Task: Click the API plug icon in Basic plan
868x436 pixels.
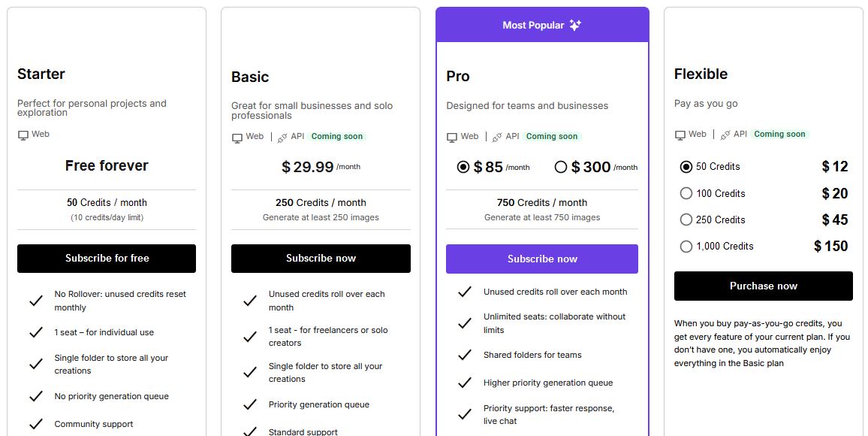Action: 282,138
